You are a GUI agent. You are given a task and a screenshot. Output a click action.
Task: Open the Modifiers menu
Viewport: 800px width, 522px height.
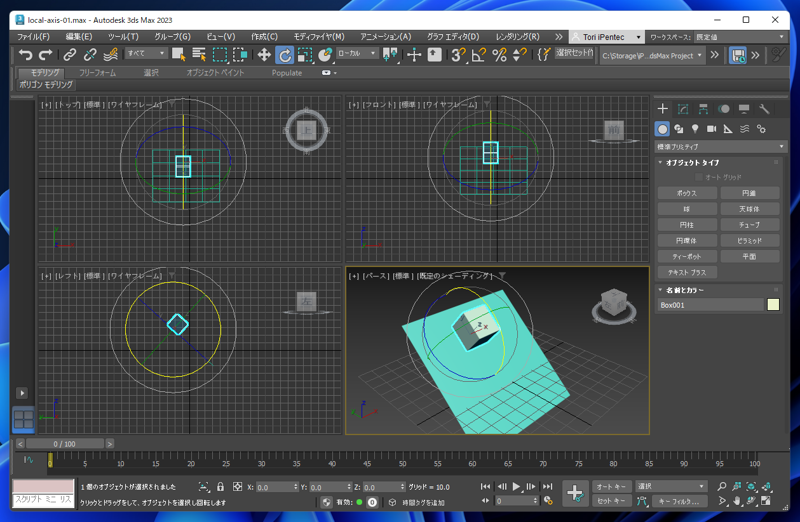pyautogui.click(x=318, y=37)
